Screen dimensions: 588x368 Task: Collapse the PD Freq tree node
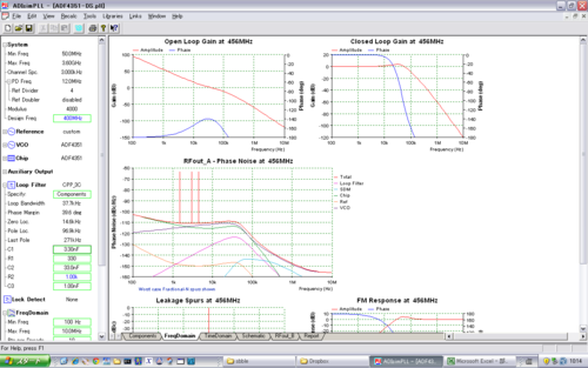[x=9, y=81]
